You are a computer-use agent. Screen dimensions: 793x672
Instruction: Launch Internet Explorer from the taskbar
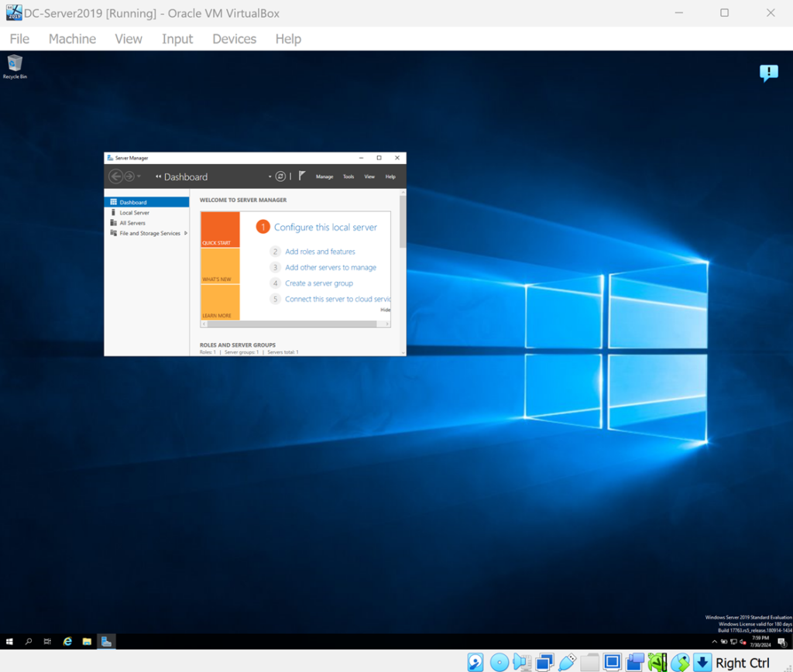[x=67, y=641]
